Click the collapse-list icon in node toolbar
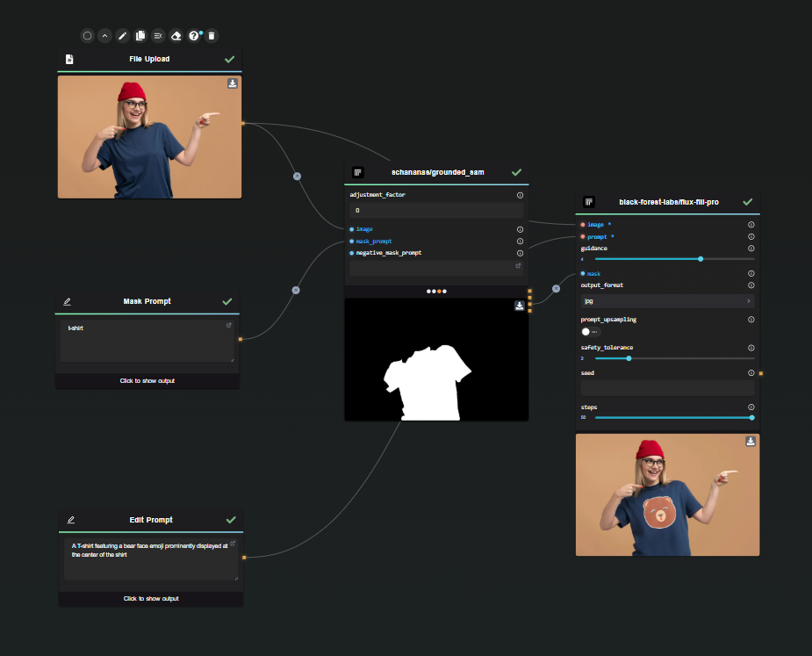The image size is (812, 656). pos(158,36)
